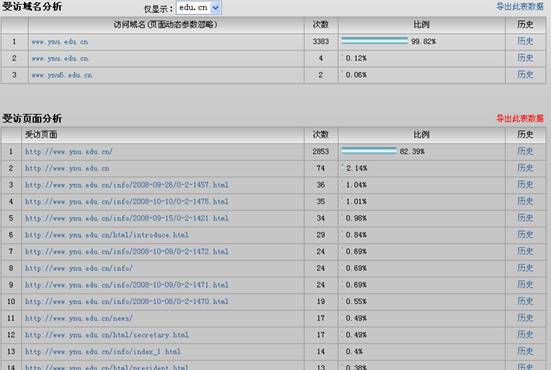Click the blue domain table export link
The height and width of the screenshot is (370, 551).
click(520, 6)
